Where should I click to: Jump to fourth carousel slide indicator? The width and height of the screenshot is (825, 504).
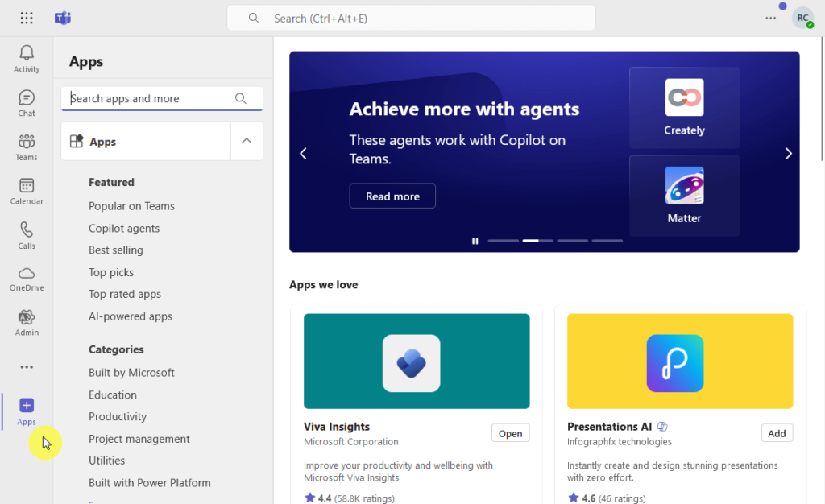click(x=607, y=241)
